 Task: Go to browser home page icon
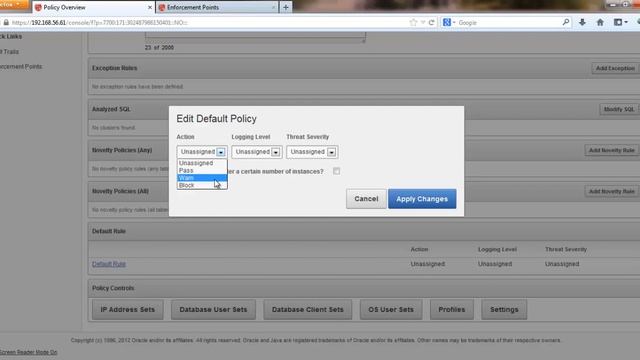(x=600, y=22)
